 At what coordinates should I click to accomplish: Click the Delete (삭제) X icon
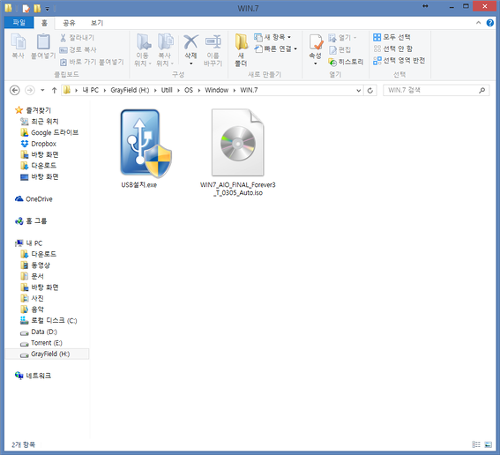[x=191, y=42]
